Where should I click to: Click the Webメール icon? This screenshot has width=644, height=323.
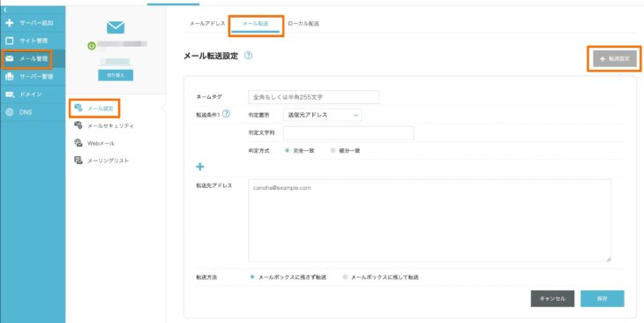point(78,143)
